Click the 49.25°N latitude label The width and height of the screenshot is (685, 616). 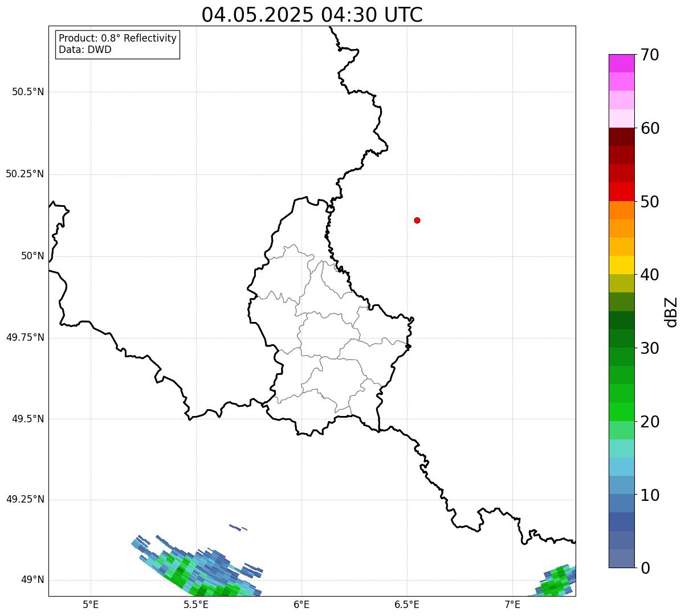click(x=25, y=499)
